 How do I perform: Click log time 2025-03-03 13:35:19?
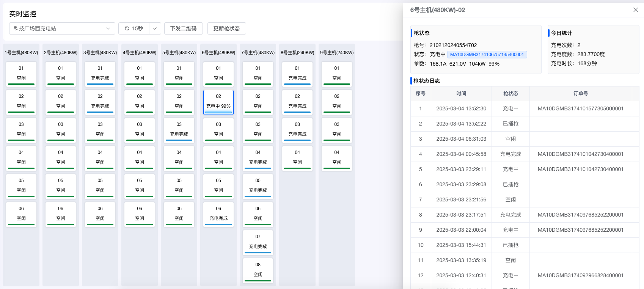click(x=461, y=260)
